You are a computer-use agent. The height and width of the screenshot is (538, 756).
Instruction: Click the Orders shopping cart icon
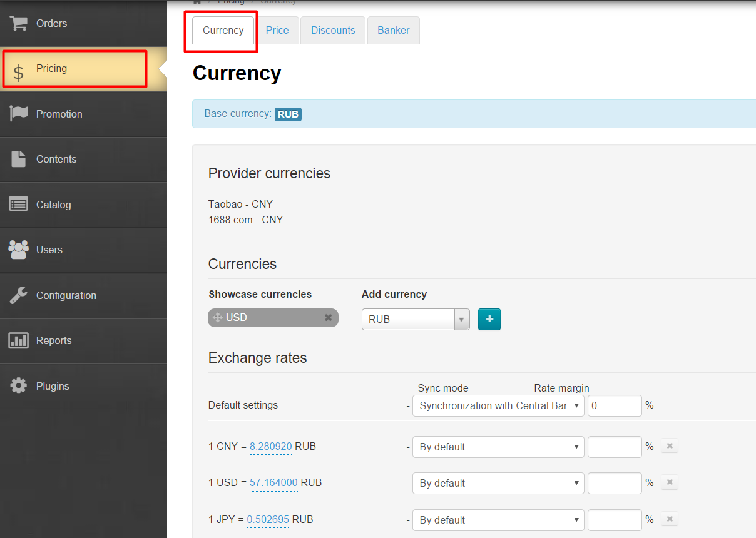[x=19, y=23]
